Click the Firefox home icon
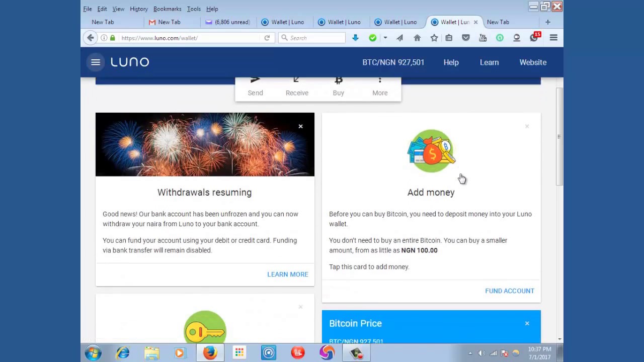This screenshot has width=644, height=362. point(417,38)
